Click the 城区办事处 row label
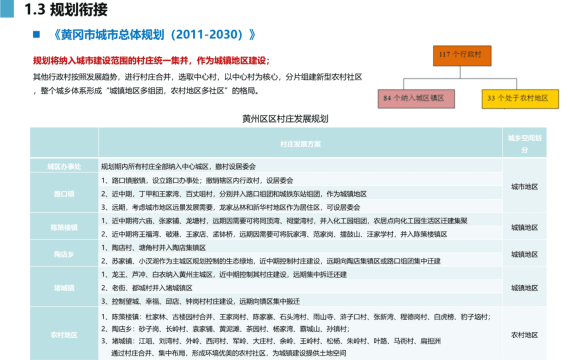 coord(64,167)
